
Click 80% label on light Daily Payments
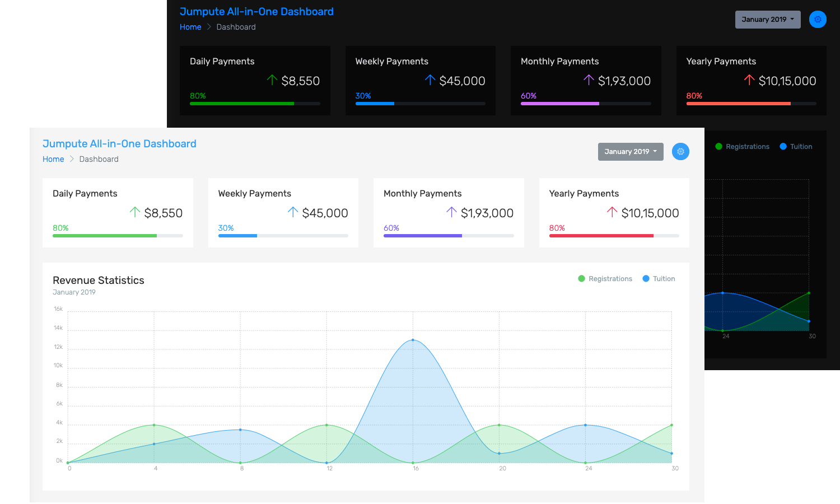click(60, 228)
